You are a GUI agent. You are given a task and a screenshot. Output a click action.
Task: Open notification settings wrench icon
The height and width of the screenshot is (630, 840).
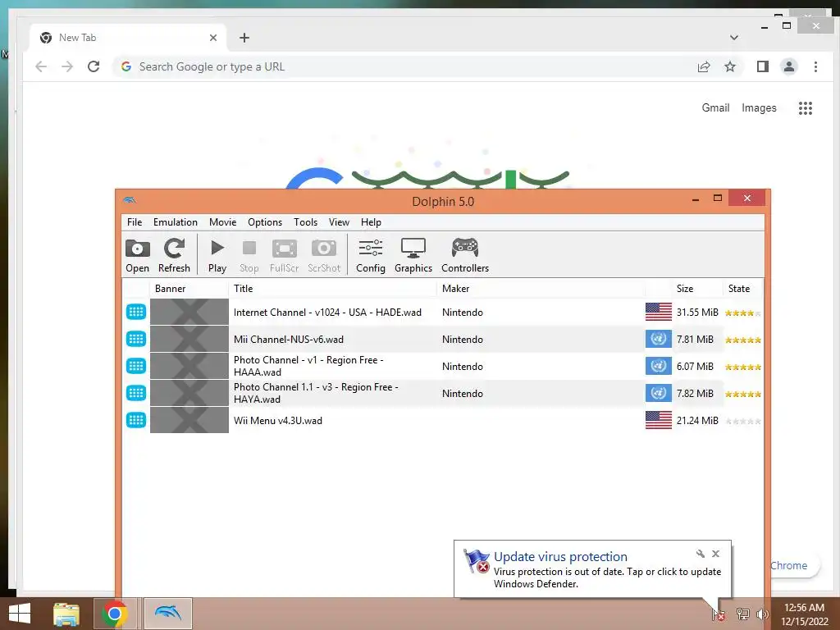701,554
